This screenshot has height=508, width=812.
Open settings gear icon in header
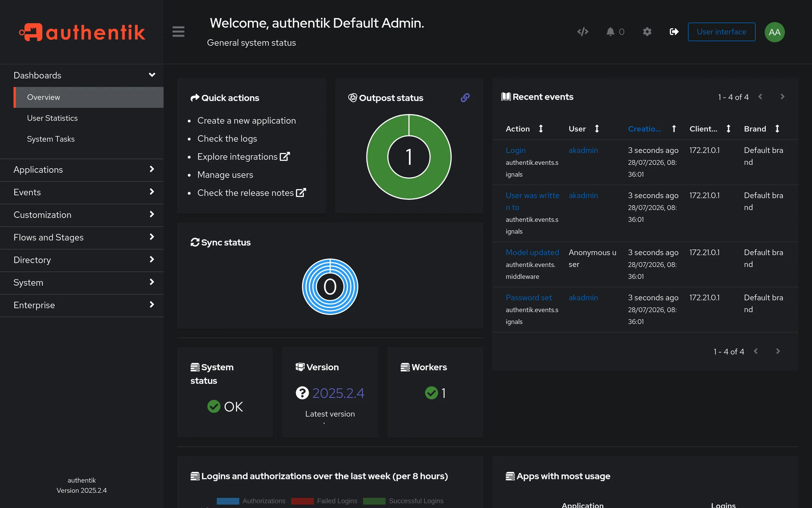(x=647, y=32)
